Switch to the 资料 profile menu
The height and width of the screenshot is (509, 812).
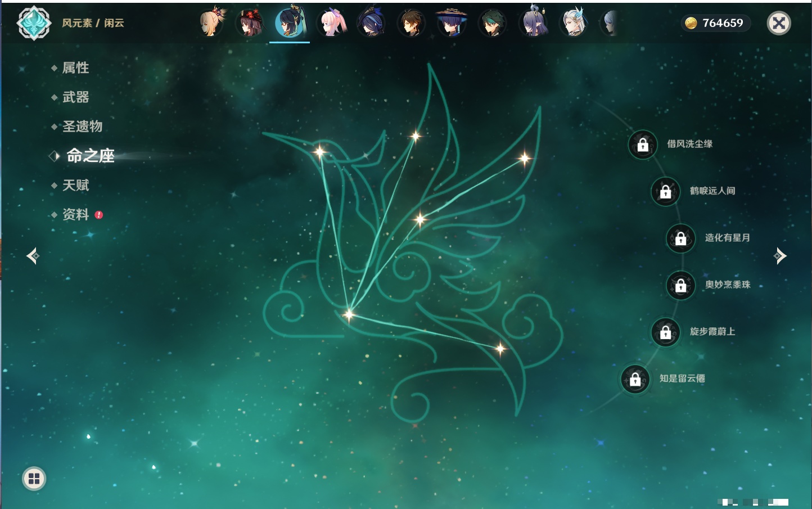pyautogui.click(x=75, y=214)
